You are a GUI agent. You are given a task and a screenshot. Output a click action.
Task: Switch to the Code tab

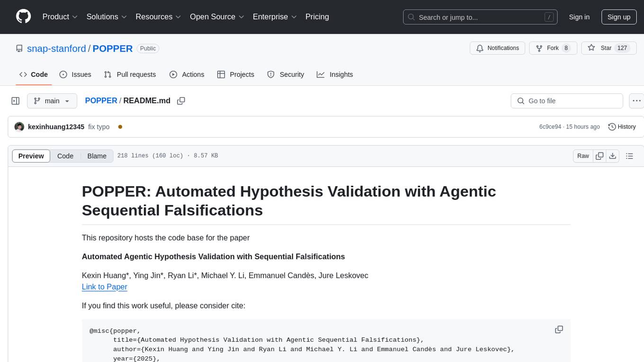34,74
